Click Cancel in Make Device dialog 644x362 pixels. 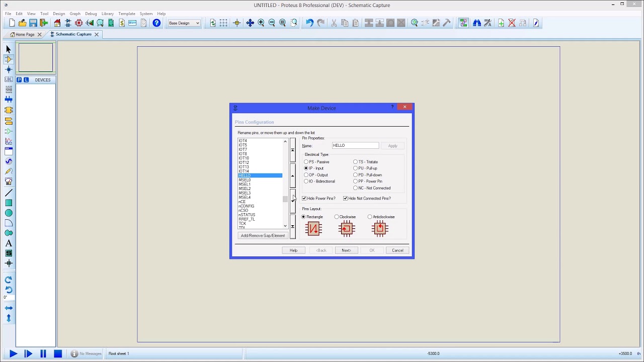[397, 250]
